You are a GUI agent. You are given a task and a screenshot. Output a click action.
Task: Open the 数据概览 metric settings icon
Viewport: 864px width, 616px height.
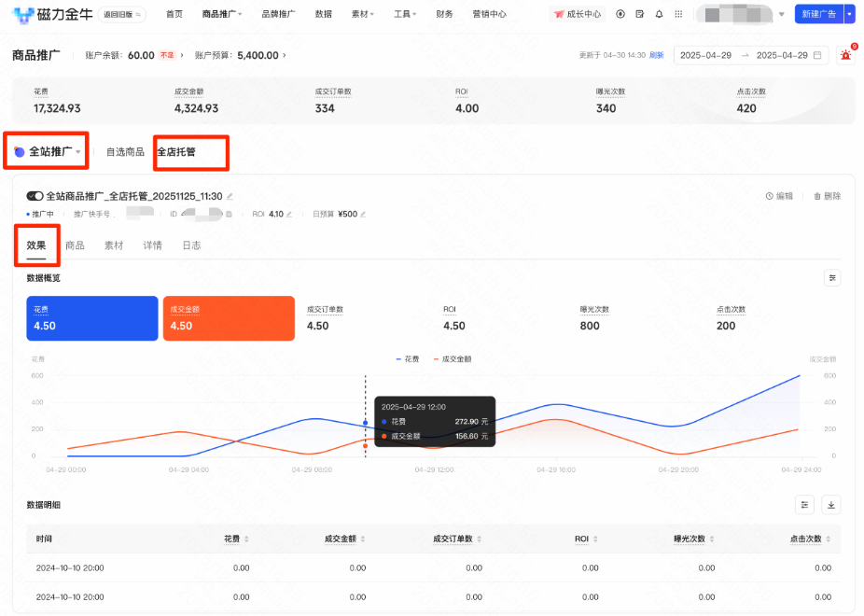coord(832,278)
